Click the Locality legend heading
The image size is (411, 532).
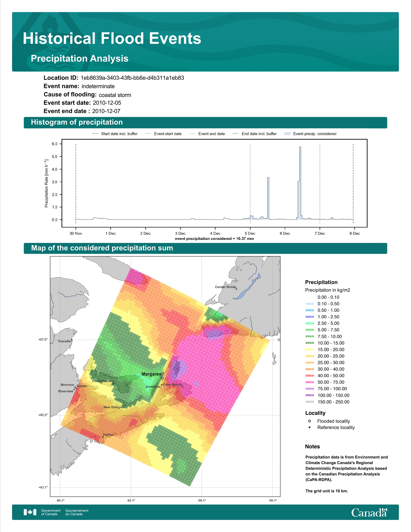pos(315,413)
